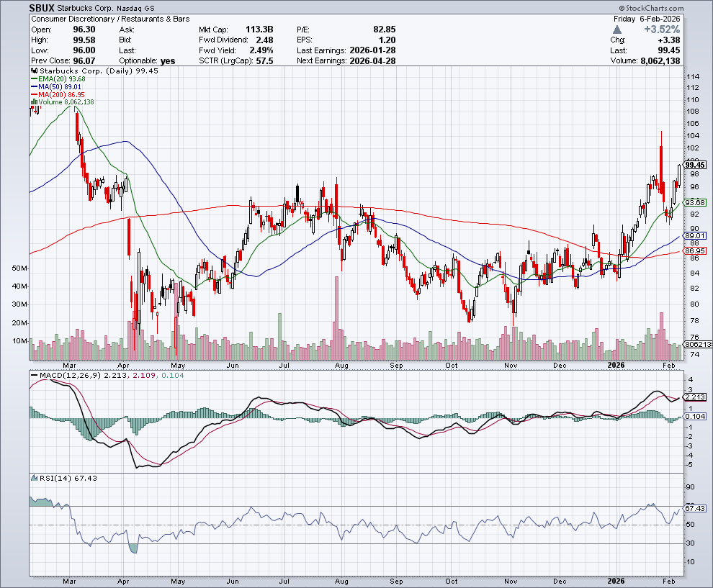Click the EMA(20) 93.68 legend text
Screen dimensions: 713x588
(62, 78)
